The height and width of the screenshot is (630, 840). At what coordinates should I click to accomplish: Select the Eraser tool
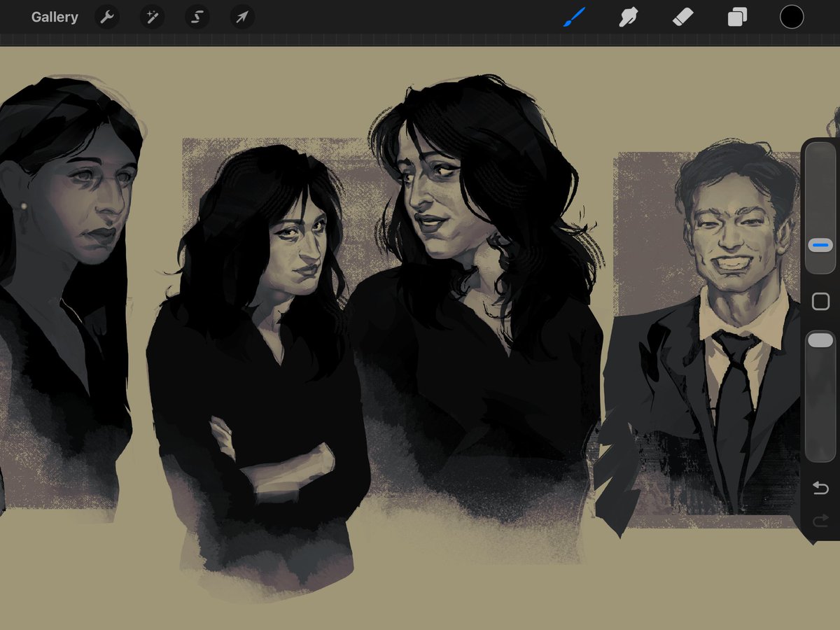(682, 17)
